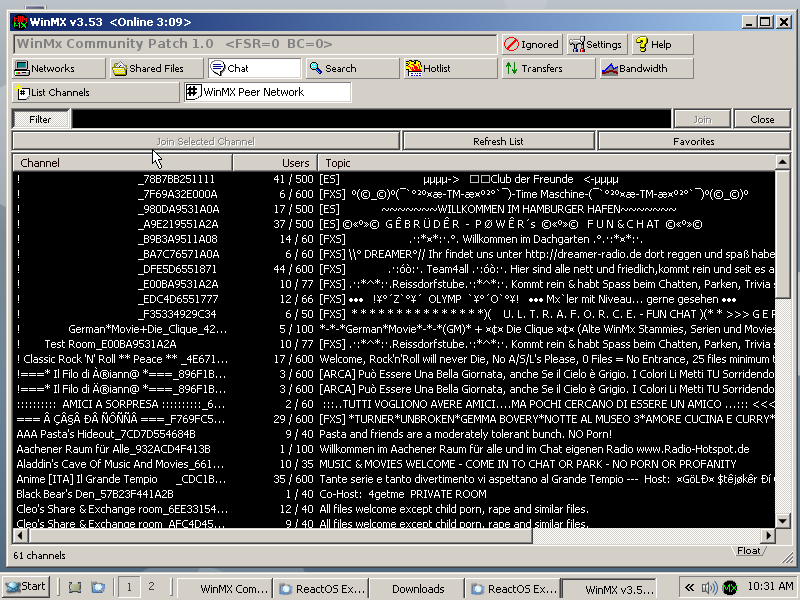The width and height of the screenshot is (800, 600).
Task: Go to the Search tab
Action: pyautogui.click(x=353, y=68)
